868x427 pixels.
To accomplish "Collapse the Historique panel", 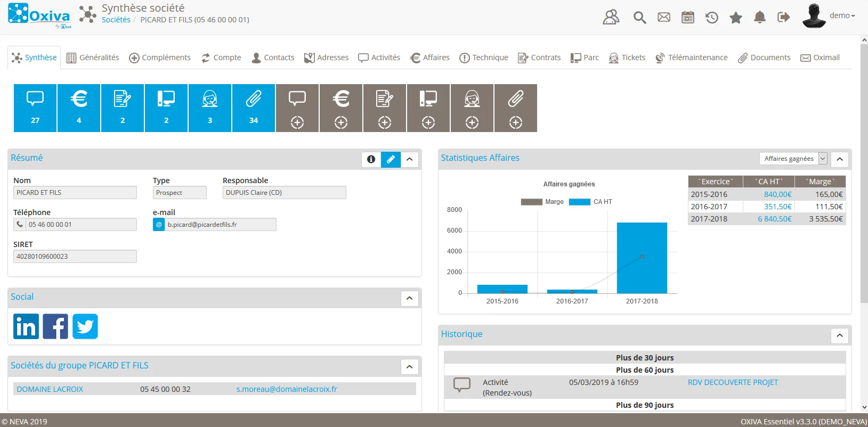I will (839, 335).
